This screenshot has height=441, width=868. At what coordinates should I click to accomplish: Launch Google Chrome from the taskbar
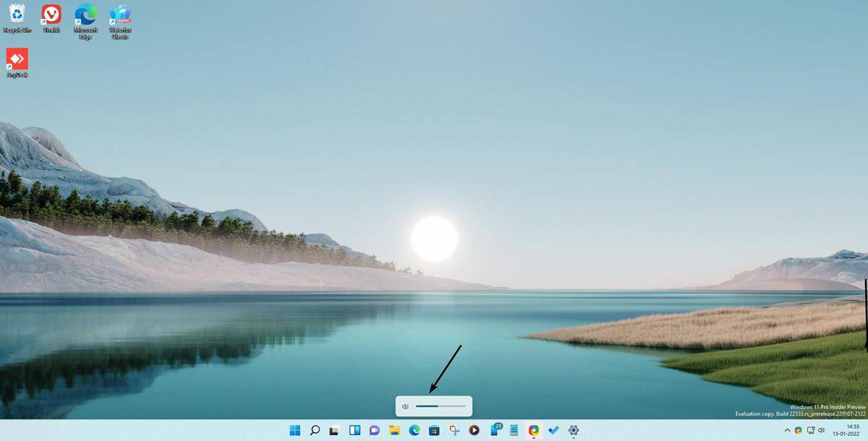coord(533,429)
